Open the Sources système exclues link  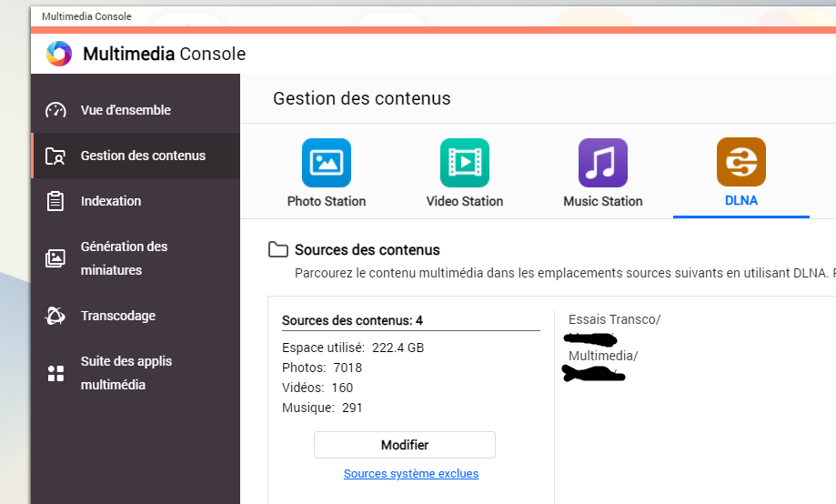coord(411,474)
